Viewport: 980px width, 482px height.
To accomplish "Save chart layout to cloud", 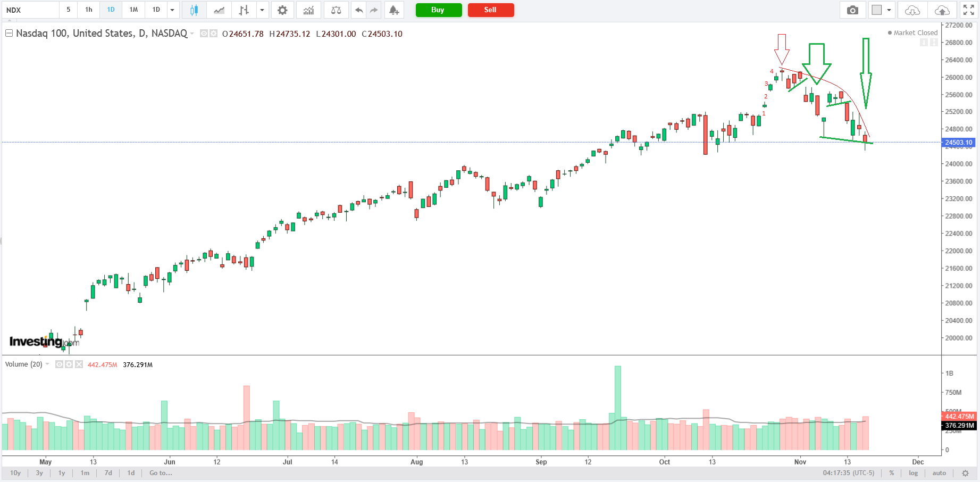I will (942, 10).
